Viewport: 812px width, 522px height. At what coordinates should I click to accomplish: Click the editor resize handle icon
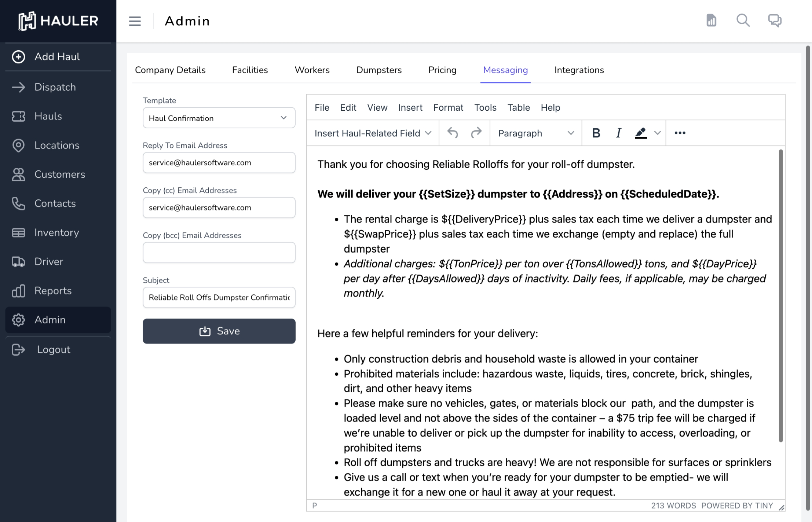click(x=781, y=507)
